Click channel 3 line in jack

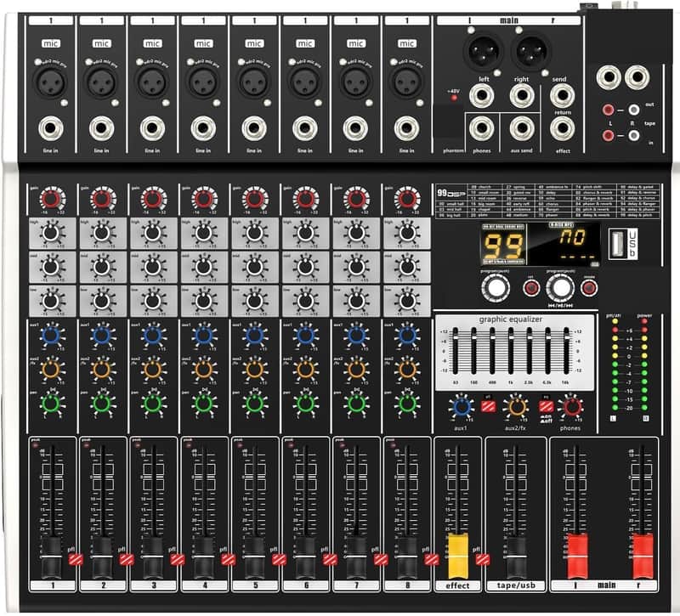(153, 128)
